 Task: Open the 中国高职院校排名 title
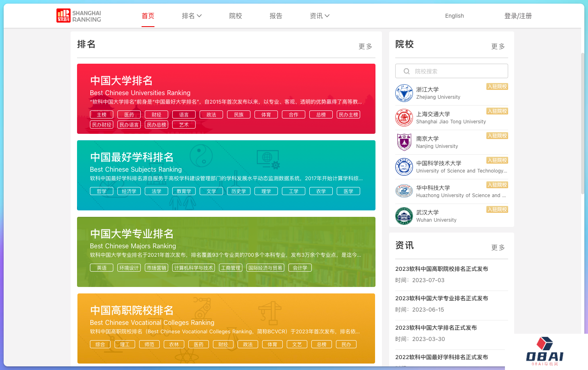click(132, 310)
